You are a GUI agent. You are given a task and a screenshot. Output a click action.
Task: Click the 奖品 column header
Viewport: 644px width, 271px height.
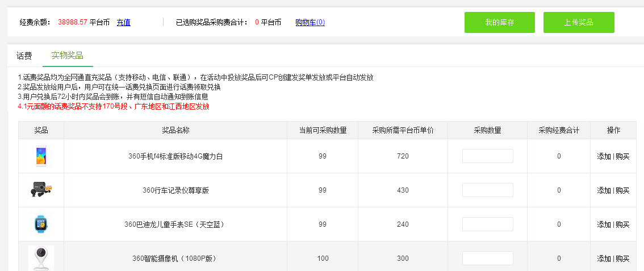(x=41, y=131)
